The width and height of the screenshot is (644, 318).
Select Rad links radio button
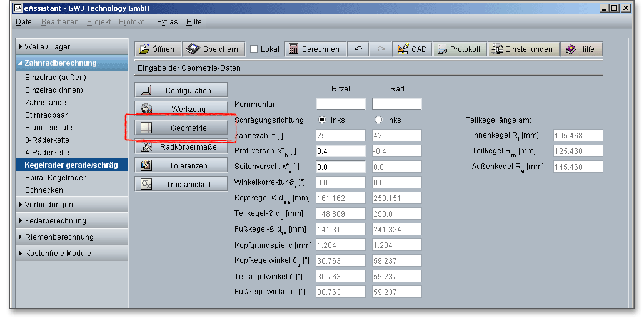point(378,120)
